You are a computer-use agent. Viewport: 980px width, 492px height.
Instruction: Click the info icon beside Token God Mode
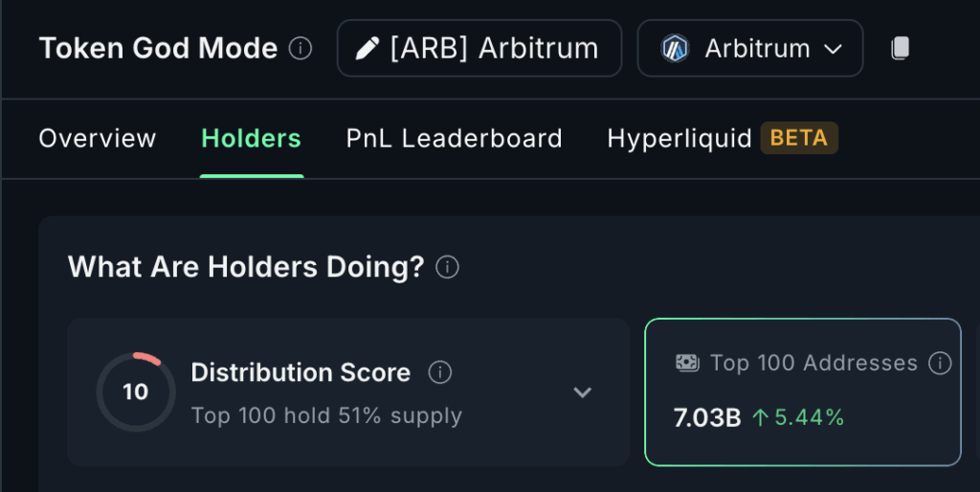tap(300, 48)
